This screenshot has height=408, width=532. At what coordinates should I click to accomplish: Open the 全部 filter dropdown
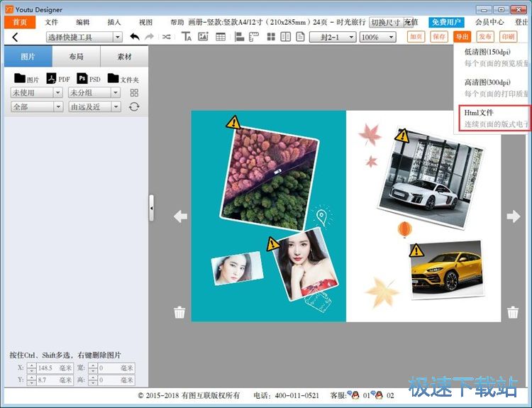point(37,107)
